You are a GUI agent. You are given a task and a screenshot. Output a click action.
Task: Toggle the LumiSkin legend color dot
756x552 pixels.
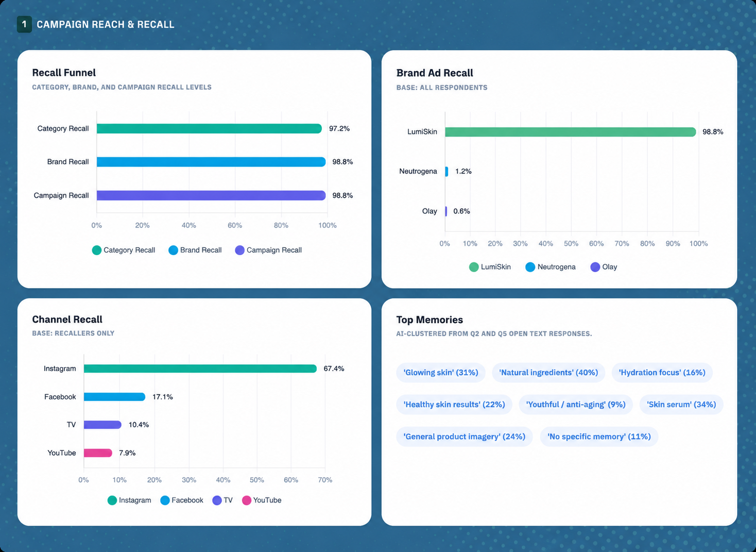tap(474, 267)
